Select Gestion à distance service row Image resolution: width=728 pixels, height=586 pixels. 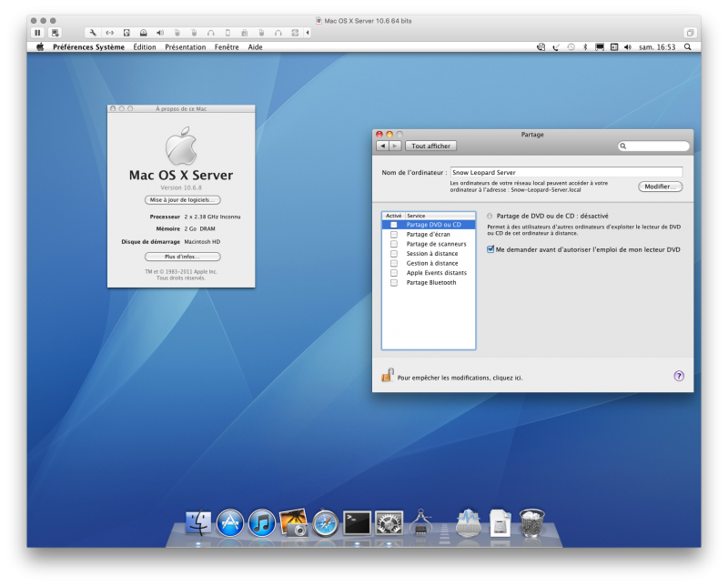point(429,263)
